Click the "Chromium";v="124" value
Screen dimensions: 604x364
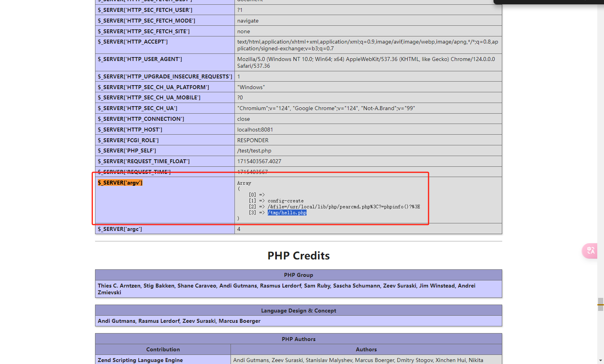pos(326,108)
